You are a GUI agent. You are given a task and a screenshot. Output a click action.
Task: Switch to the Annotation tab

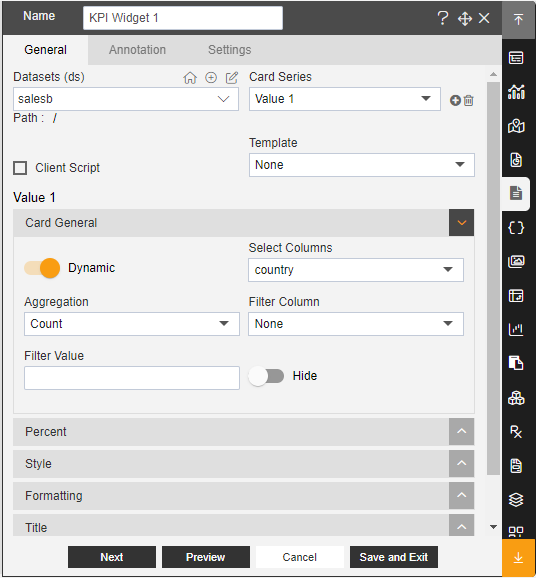point(137,50)
